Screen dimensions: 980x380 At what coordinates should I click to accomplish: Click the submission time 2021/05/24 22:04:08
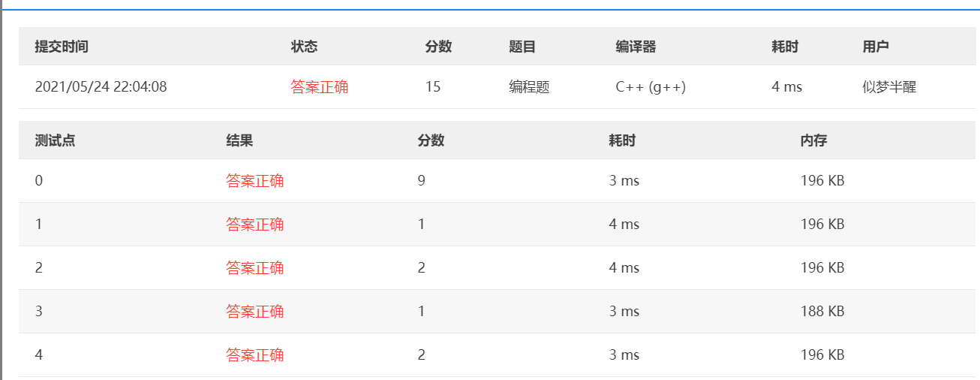[x=101, y=87]
